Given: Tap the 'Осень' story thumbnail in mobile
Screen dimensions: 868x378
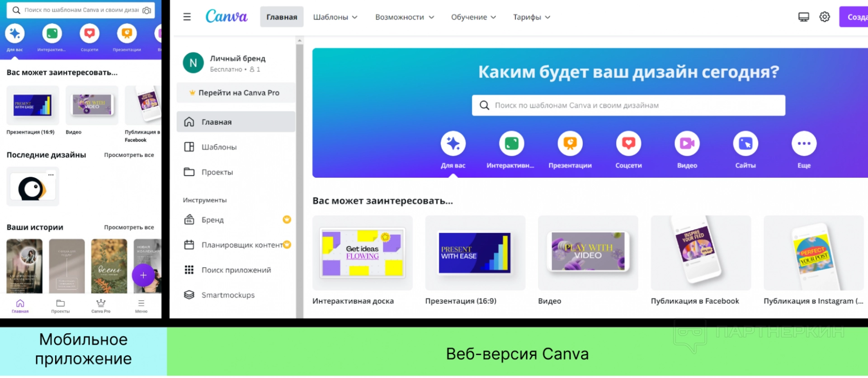Looking at the screenshot, I should pyautogui.click(x=109, y=266).
